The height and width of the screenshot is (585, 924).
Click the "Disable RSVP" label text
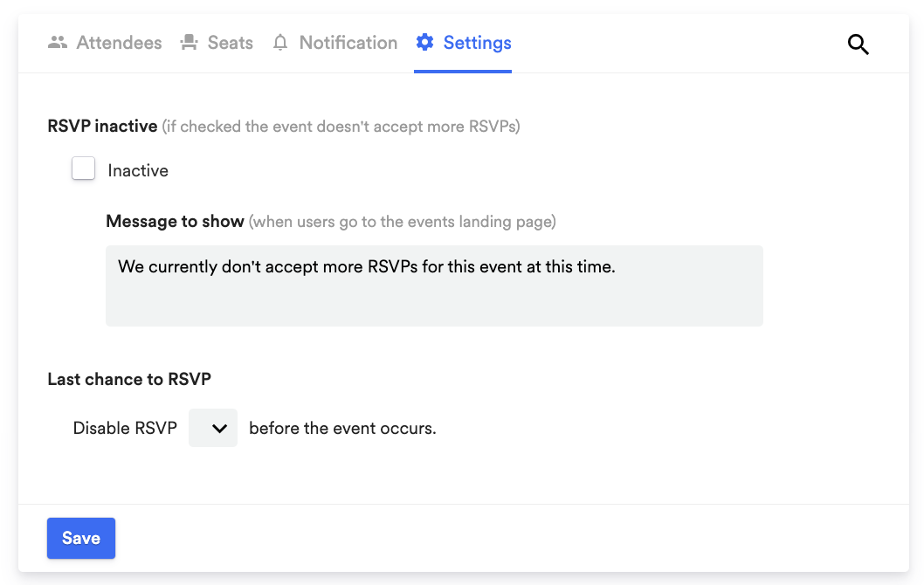(x=125, y=429)
